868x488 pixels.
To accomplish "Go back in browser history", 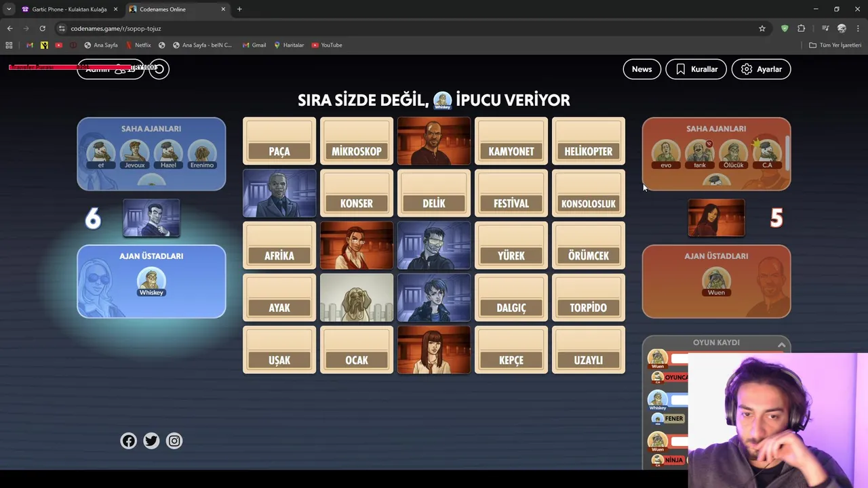I will point(9,28).
